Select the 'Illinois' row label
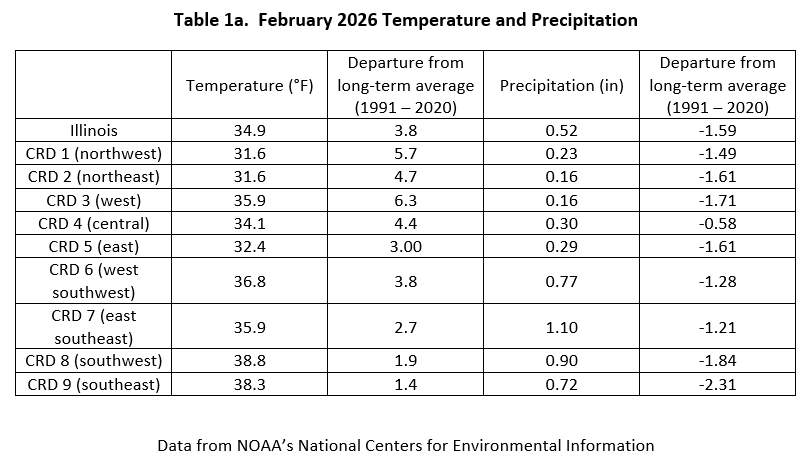Screen dimensions: 812x467 (95, 129)
